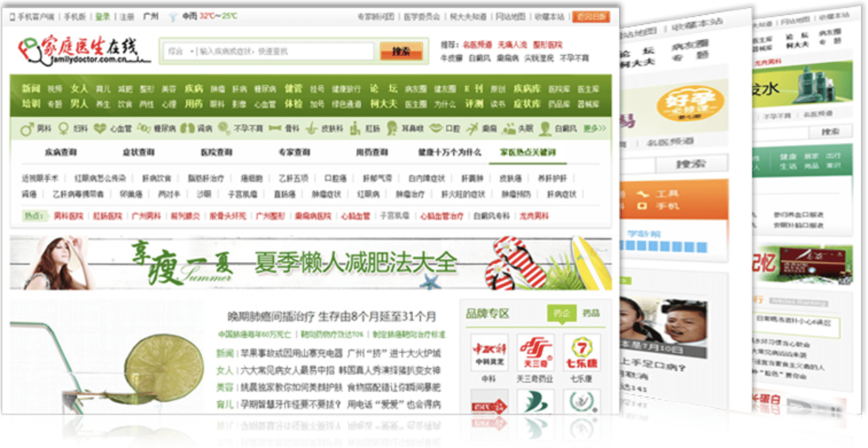Image resolution: width=868 pixels, height=448 pixels.
Task: Open the 肛肠 department icon
Action: (x=354, y=128)
